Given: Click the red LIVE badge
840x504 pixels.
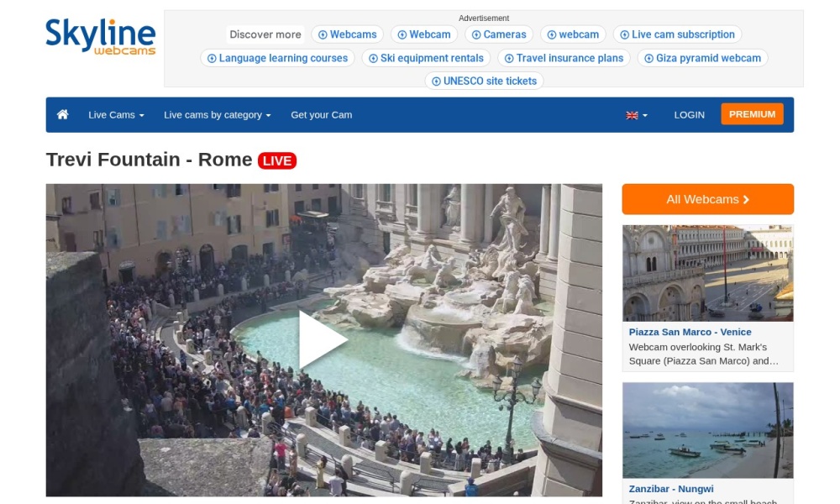Looking at the screenshot, I should point(277,160).
